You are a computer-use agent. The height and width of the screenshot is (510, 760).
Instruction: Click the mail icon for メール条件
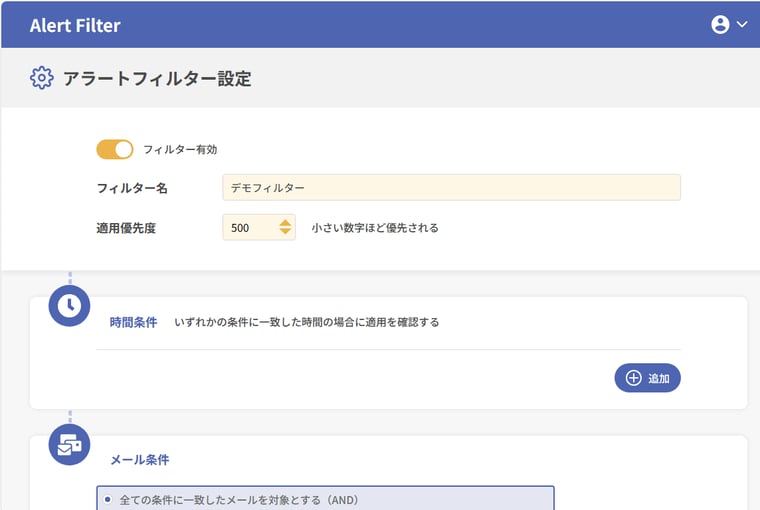(69, 445)
